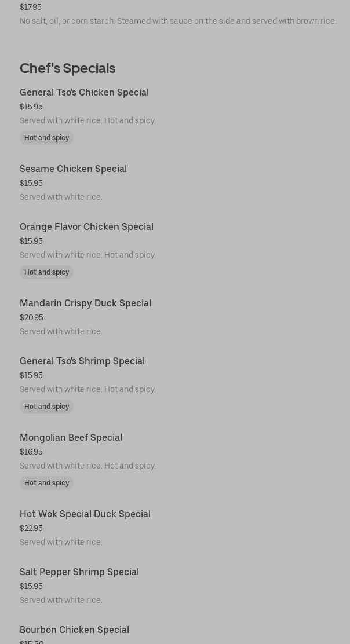
Task: Select Hot Wok Special Duck Special
Action: click(x=85, y=514)
